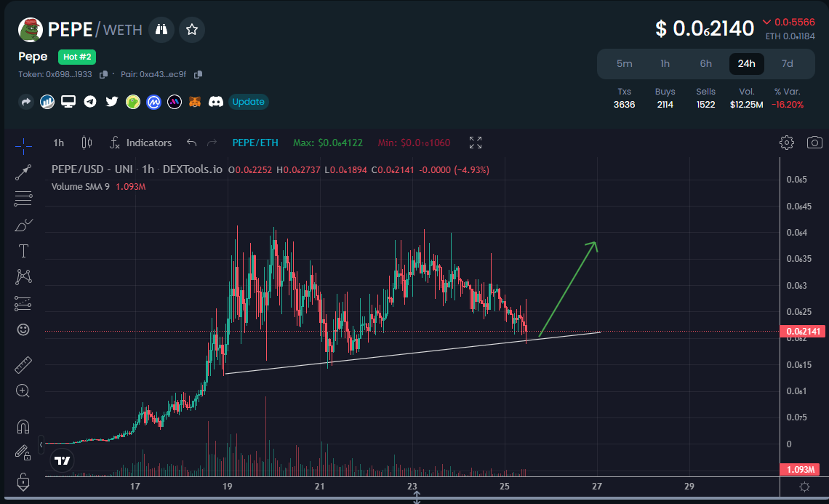829x504 pixels.
Task: Activate the zoom in tool
Action: pos(23,391)
